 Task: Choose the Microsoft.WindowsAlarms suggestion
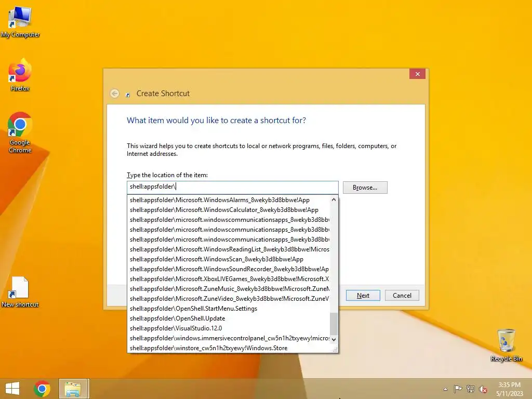point(229,200)
